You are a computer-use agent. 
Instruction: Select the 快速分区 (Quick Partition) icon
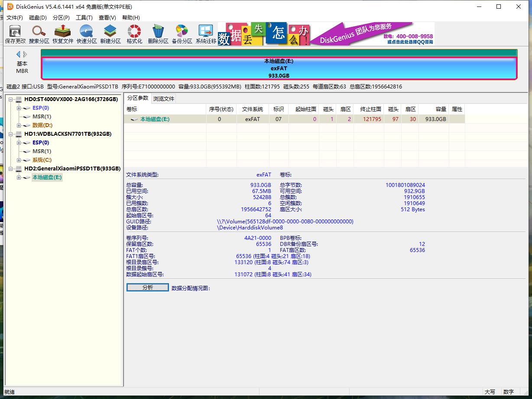point(87,34)
